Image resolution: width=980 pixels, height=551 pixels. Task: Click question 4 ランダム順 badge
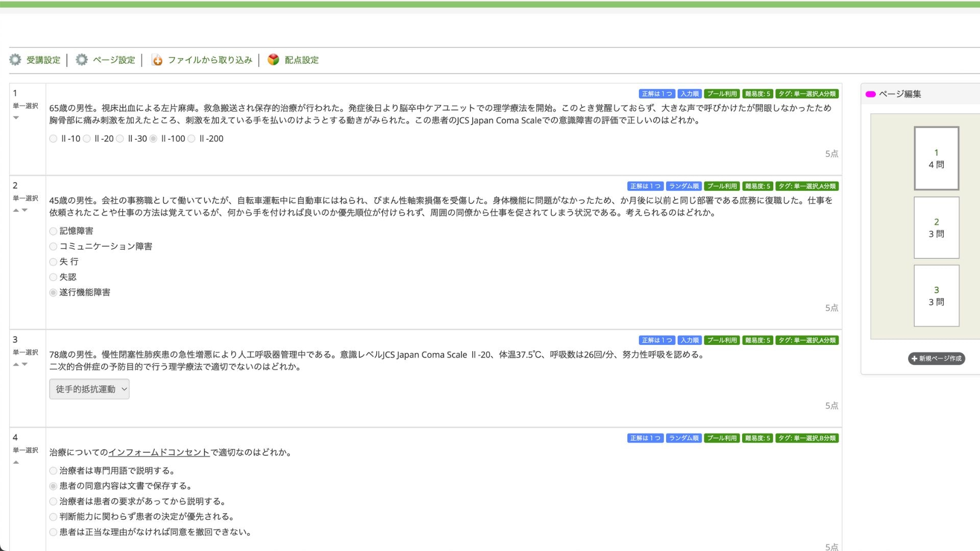click(683, 438)
